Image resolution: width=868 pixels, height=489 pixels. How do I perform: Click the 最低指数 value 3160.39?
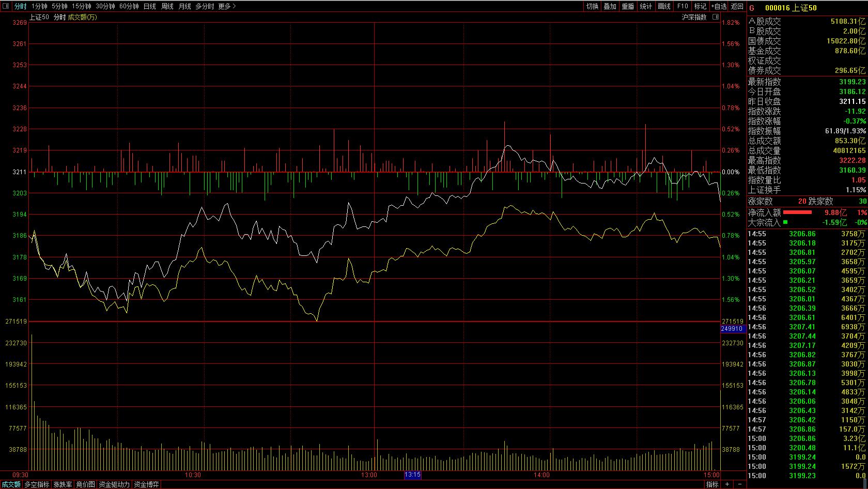[853, 170]
